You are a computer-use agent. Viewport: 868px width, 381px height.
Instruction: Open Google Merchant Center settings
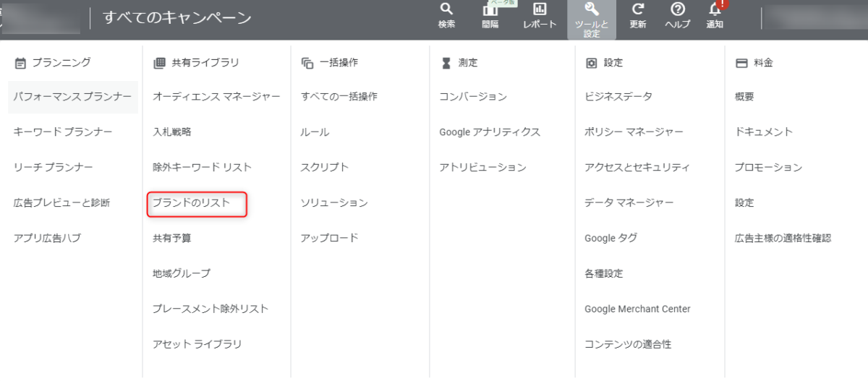[637, 309]
